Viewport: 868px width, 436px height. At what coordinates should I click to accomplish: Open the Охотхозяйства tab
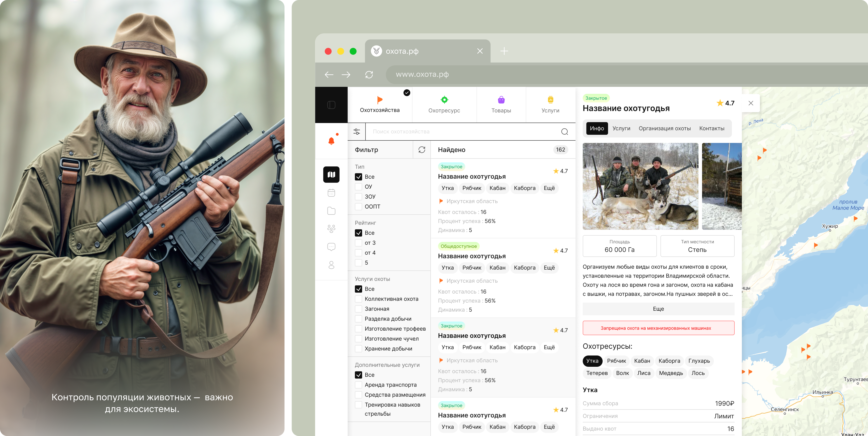380,105
